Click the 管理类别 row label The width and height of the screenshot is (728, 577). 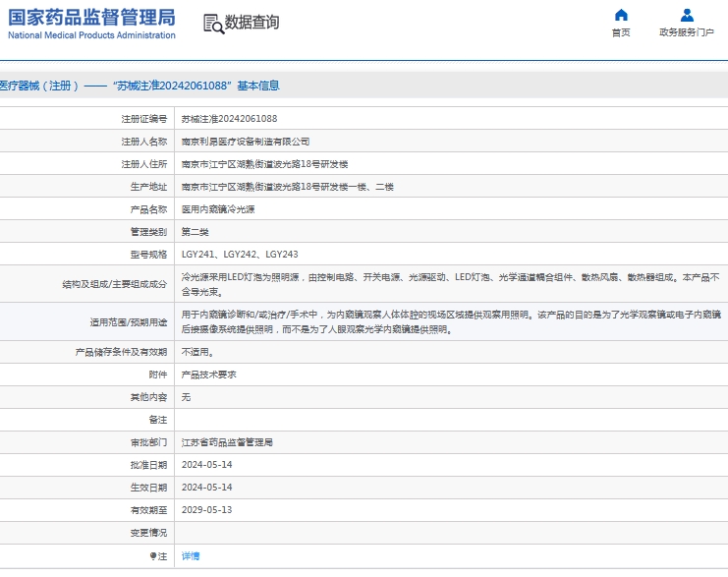[148, 232]
